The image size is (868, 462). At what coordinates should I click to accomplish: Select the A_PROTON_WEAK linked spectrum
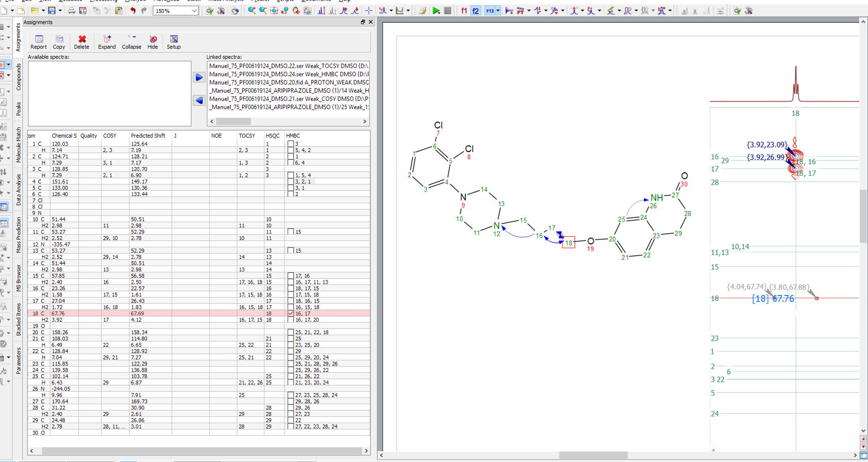tap(289, 82)
